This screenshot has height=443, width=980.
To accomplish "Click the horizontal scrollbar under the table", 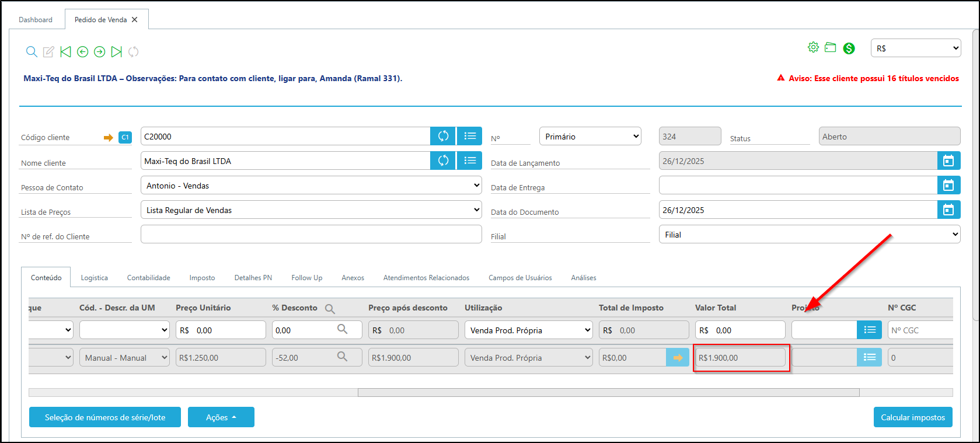I will click(608, 393).
